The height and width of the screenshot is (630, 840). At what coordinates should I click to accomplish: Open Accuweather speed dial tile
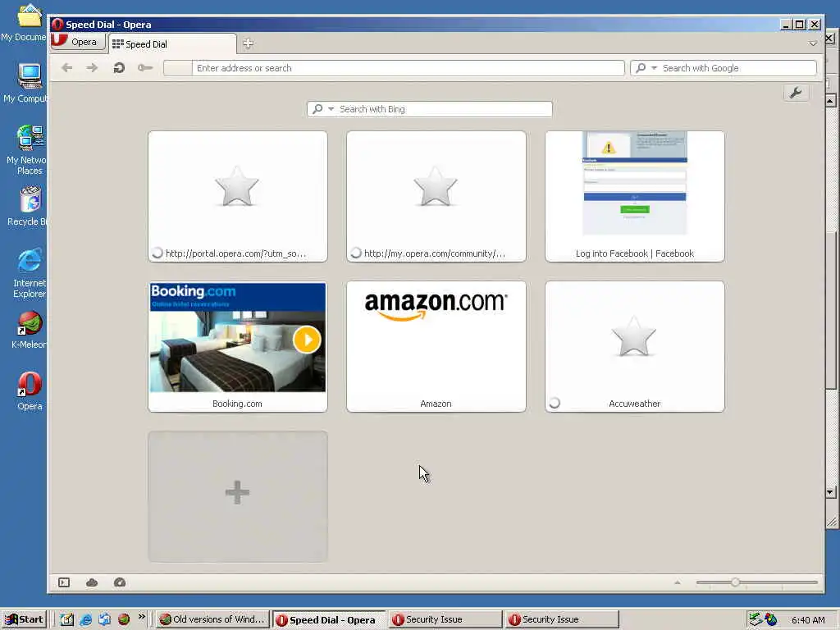coord(635,347)
